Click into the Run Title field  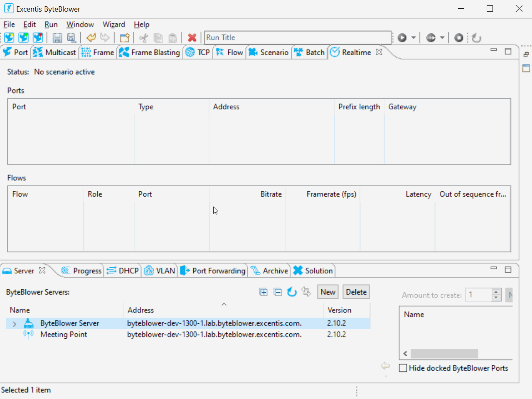coord(297,38)
